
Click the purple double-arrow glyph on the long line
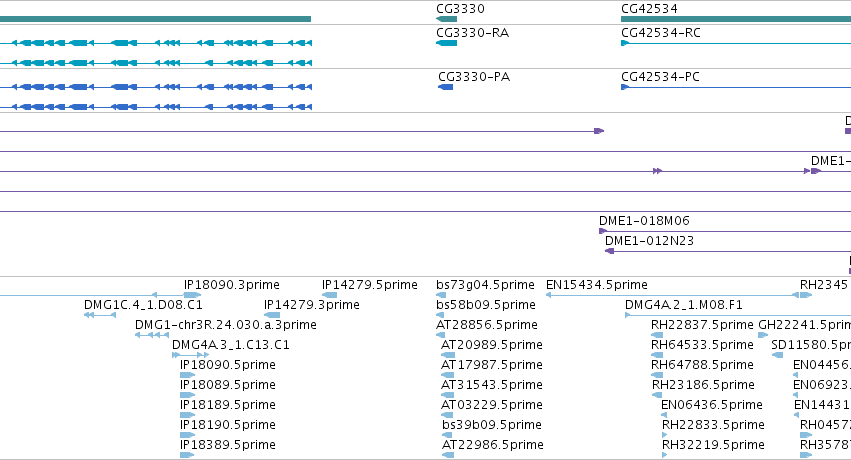[x=657, y=171]
